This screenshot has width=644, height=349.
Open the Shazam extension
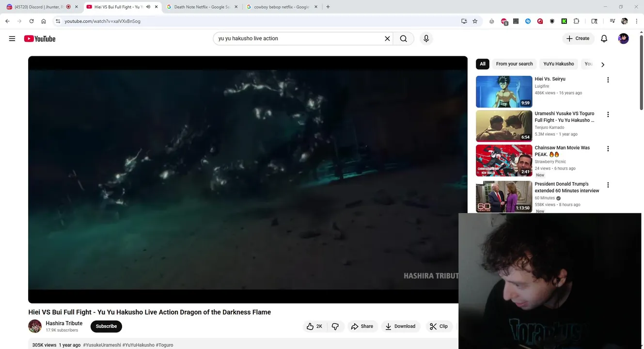pyautogui.click(x=528, y=21)
